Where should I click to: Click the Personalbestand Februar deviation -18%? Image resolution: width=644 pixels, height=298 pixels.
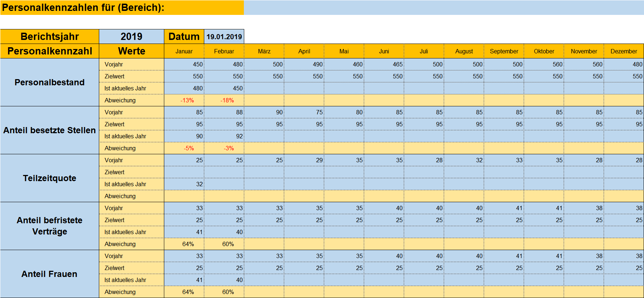(x=224, y=100)
